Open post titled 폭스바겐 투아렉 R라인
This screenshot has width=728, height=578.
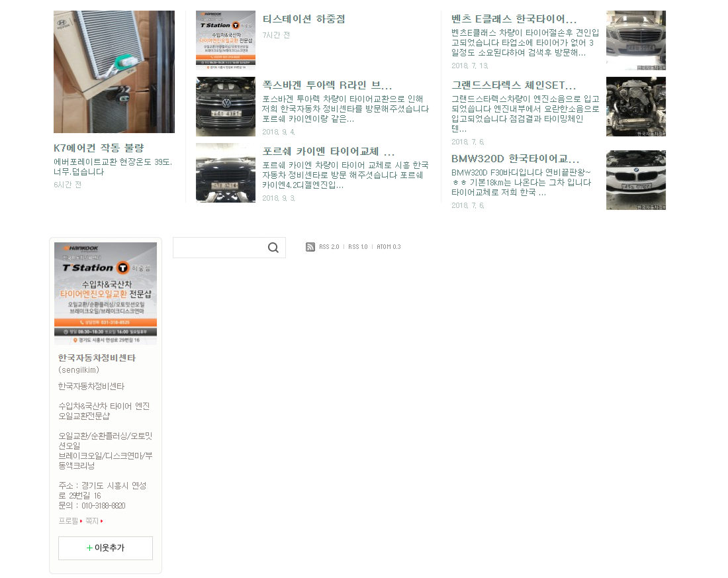(327, 85)
